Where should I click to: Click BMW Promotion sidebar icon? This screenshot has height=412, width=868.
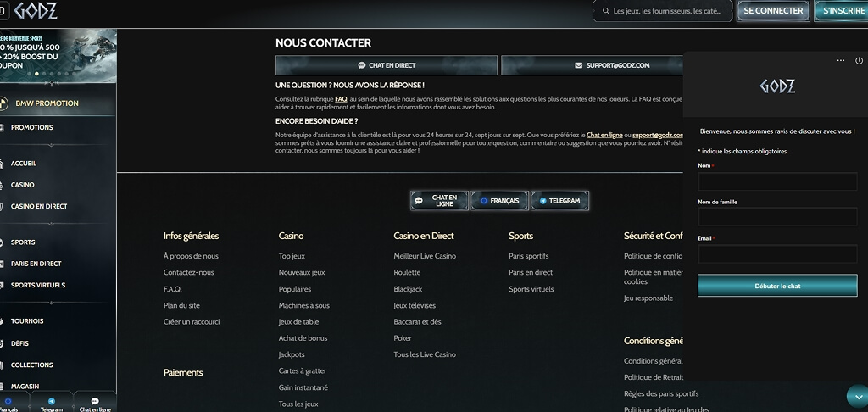click(x=3, y=103)
